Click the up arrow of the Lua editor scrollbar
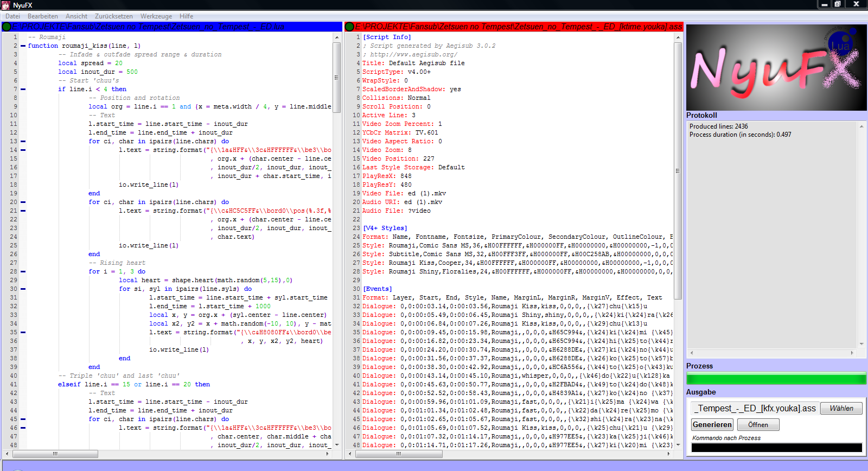The height and width of the screenshot is (471, 868). pyautogui.click(x=337, y=37)
